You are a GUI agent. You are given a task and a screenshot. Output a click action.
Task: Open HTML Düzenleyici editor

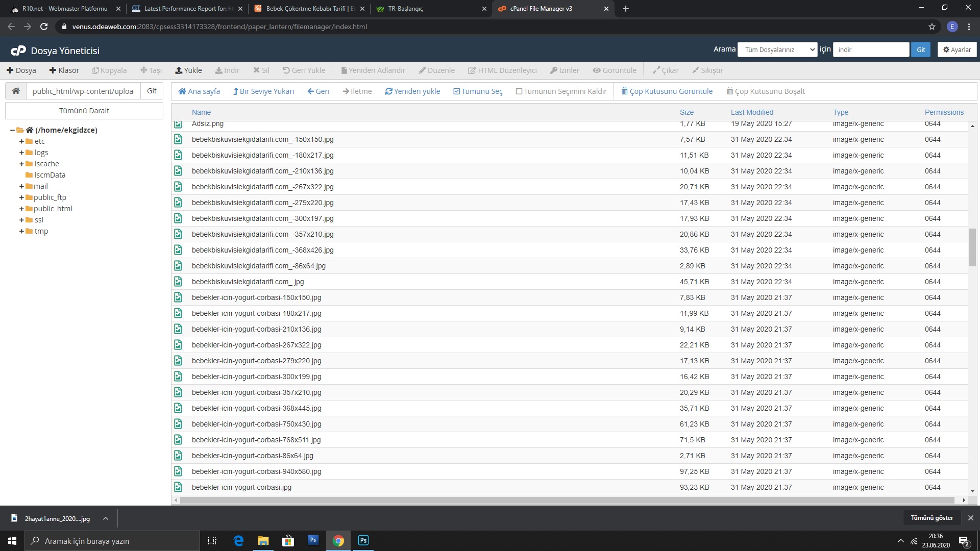pos(502,70)
